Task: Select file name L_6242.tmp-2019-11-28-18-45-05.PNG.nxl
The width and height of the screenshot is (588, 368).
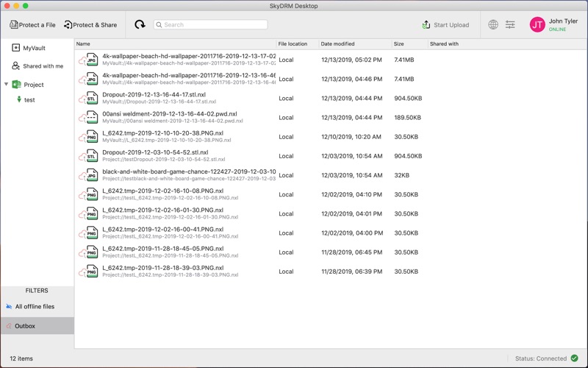Action: tap(162, 249)
